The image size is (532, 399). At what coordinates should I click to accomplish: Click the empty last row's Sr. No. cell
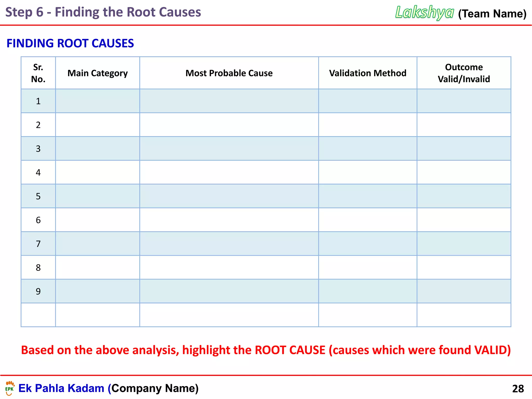click(38, 315)
